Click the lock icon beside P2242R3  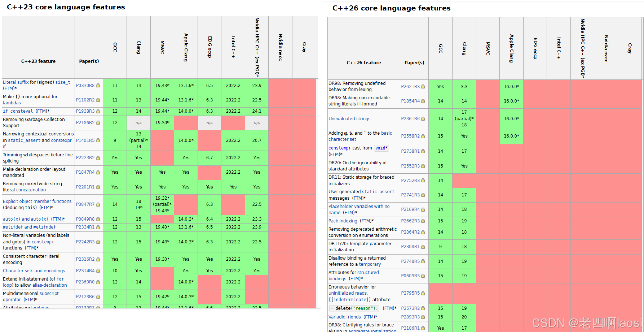(98, 242)
